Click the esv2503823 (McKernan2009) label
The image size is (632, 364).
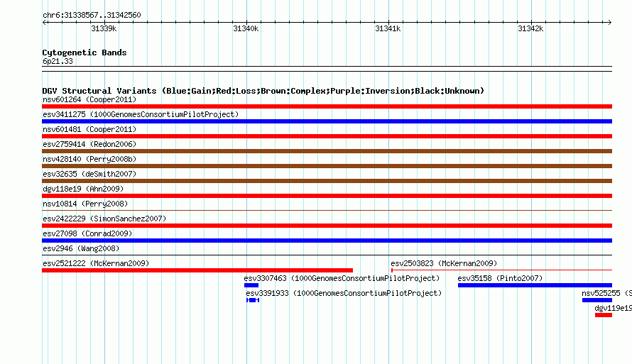pyautogui.click(x=444, y=263)
